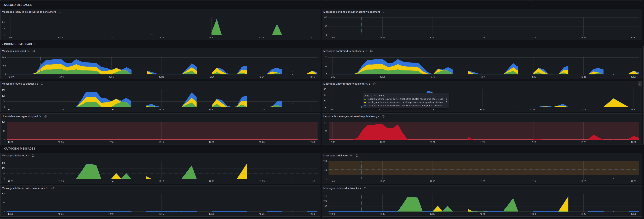The height and width of the screenshot is (219, 644).
Task: Open the Messages published / s panel title
Action: point(15,51)
